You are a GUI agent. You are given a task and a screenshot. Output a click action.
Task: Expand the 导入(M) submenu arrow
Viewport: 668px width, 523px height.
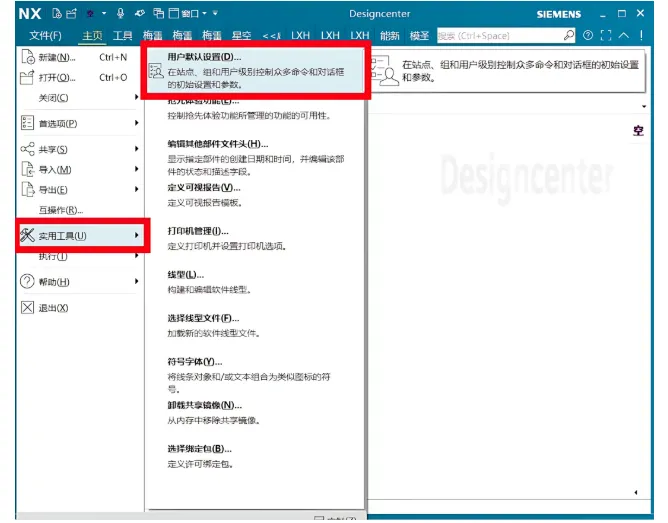pyautogui.click(x=136, y=169)
